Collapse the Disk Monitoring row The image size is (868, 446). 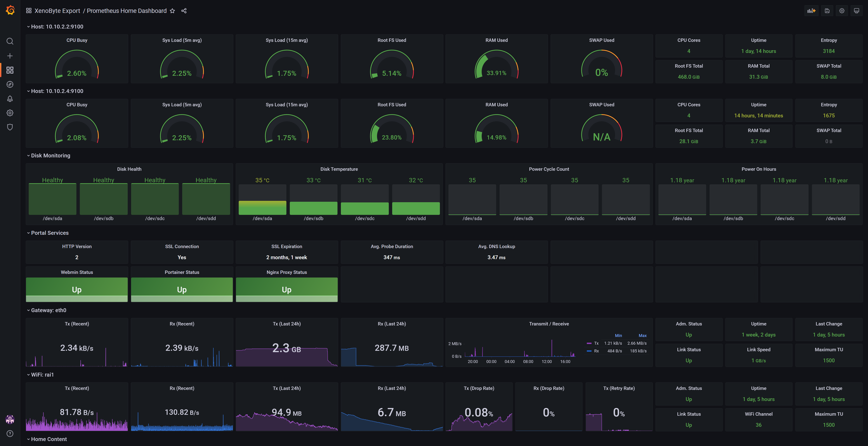50,155
